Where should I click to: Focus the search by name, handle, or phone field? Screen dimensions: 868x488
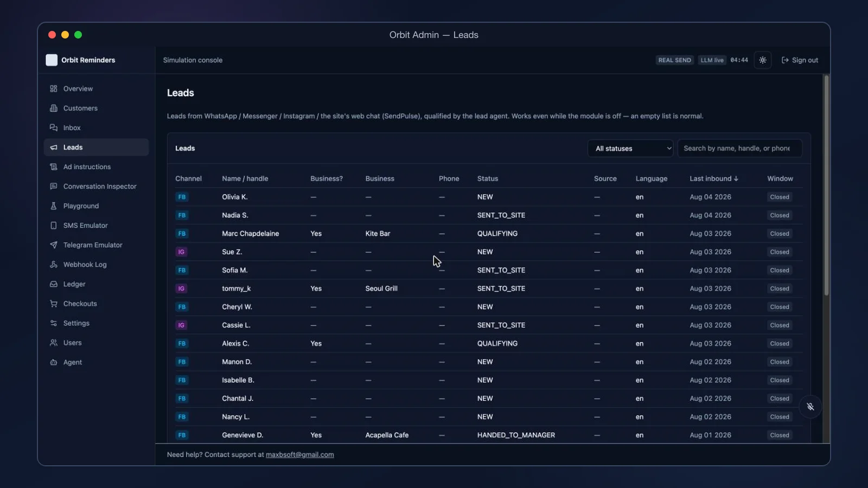pyautogui.click(x=739, y=148)
